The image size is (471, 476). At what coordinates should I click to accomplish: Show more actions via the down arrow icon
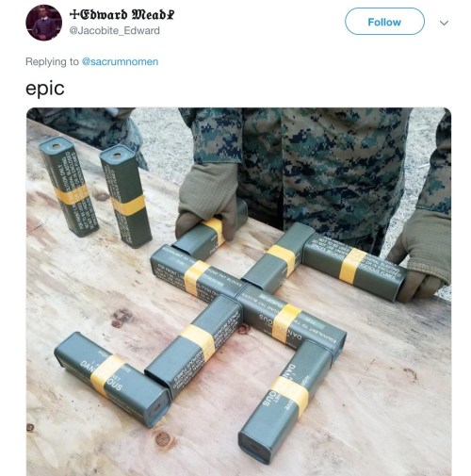pyautogui.click(x=444, y=23)
